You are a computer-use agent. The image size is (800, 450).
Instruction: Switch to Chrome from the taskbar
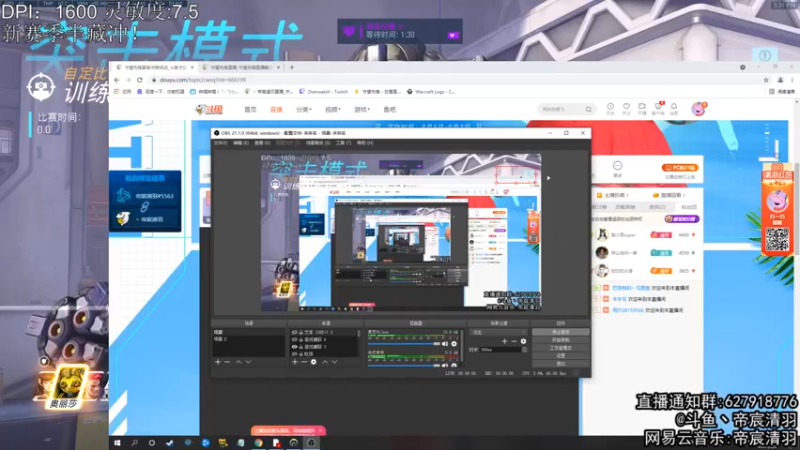[259, 443]
